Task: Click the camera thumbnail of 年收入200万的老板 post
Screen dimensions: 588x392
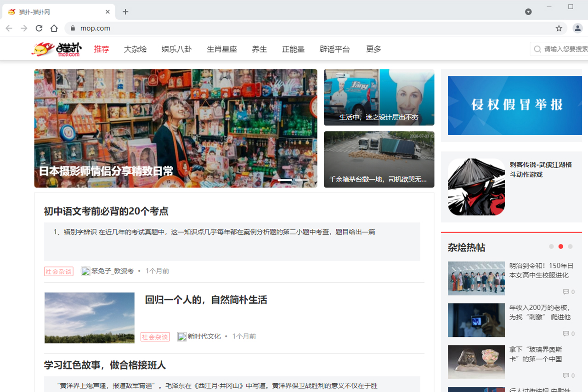Action: point(476,320)
